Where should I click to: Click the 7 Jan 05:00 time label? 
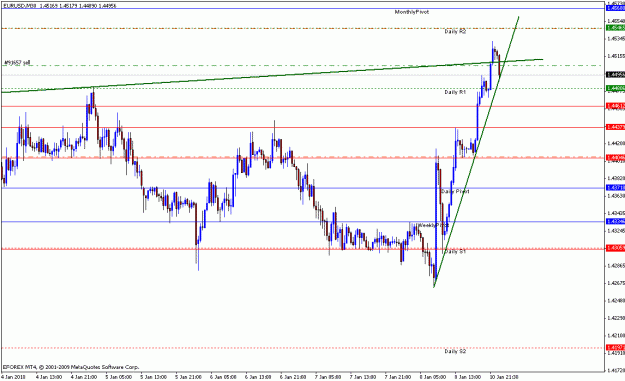pyautogui.click(x=328, y=377)
